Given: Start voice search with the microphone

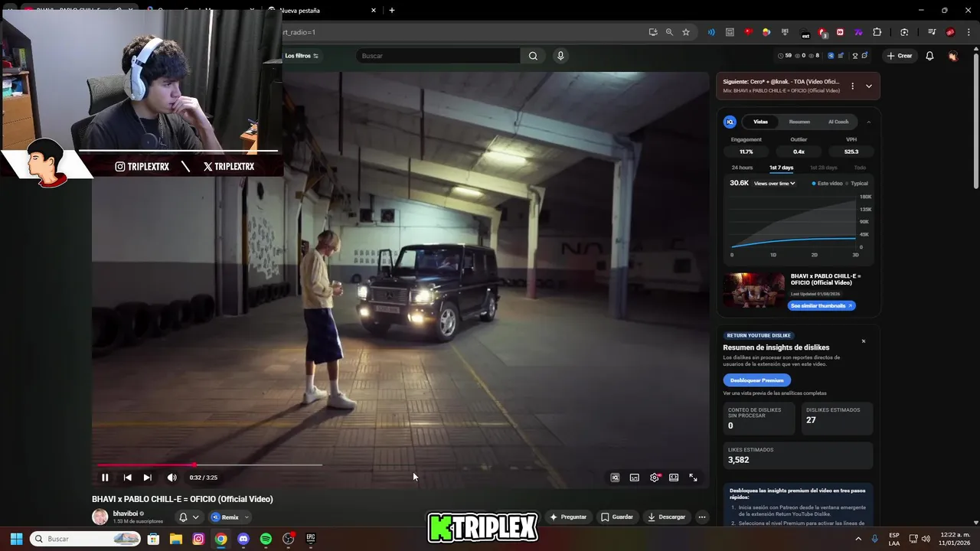Looking at the screenshot, I should tap(560, 56).
